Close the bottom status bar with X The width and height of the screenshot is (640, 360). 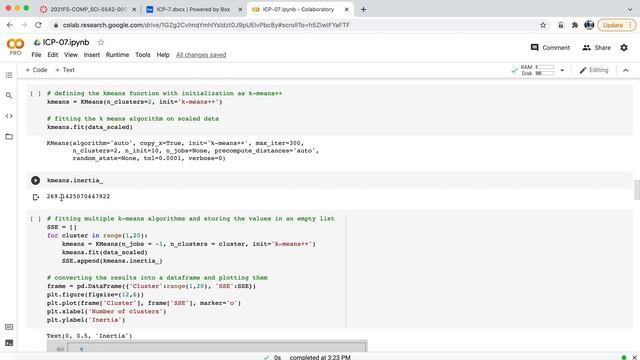[x=635, y=358]
